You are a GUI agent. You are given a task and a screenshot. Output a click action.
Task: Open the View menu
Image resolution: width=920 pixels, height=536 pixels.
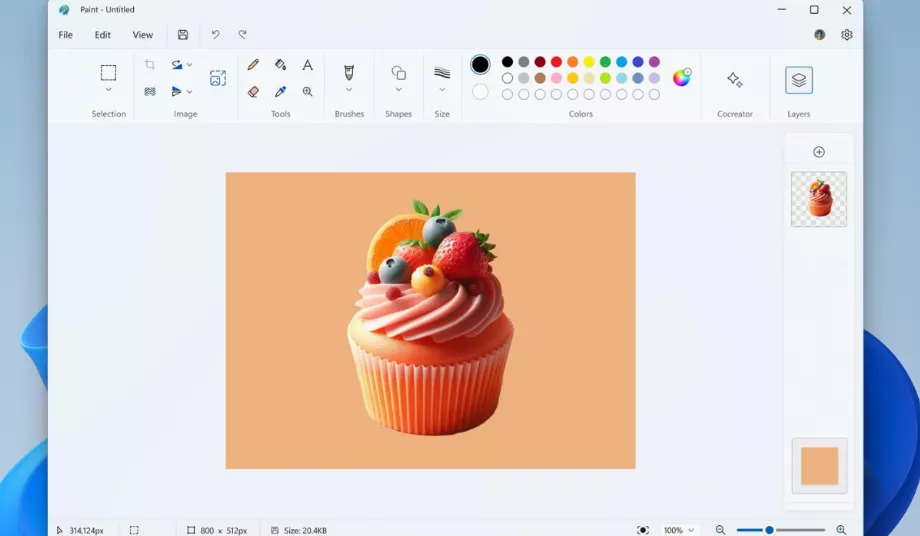[143, 35]
